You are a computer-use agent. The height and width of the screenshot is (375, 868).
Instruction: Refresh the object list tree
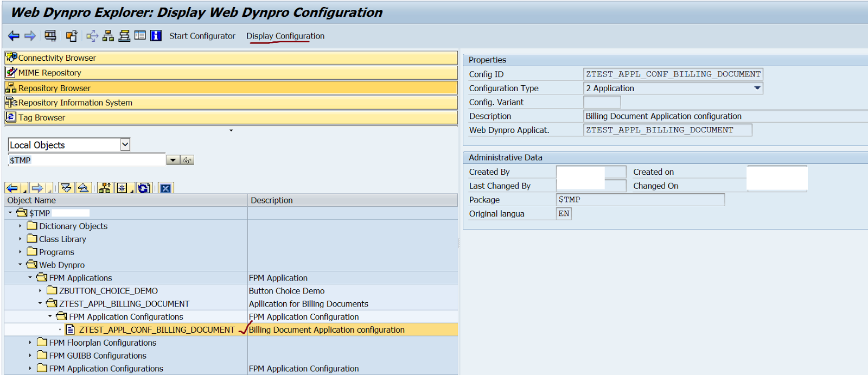144,188
